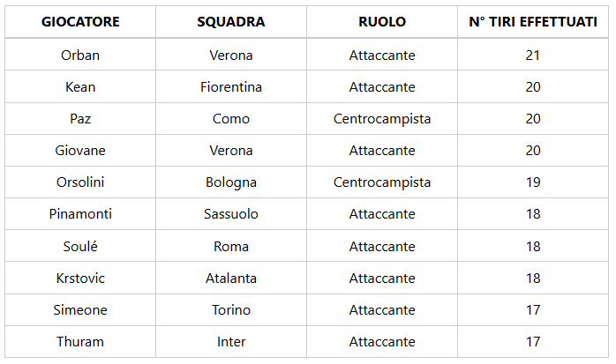Click the Fiorentina team cell
Image resolution: width=616 pixels, height=364 pixels.
(x=231, y=87)
